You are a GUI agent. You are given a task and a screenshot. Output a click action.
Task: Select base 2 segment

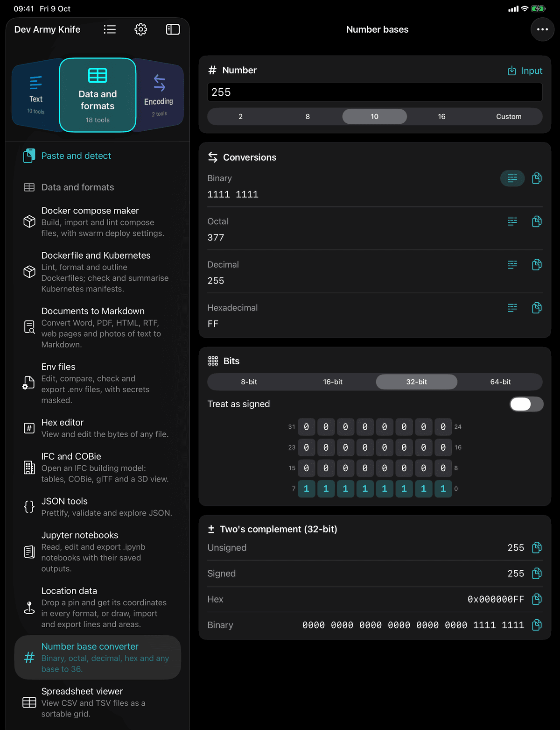[x=241, y=116]
